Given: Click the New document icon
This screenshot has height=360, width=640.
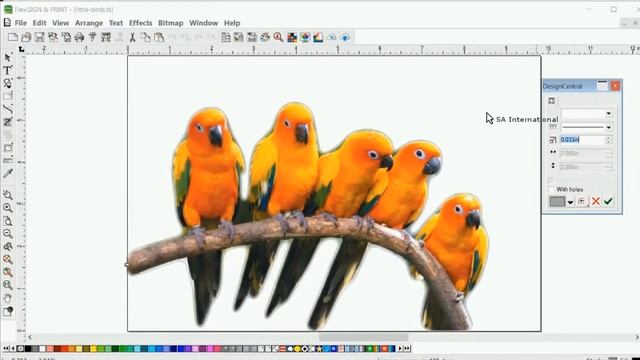Looking at the screenshot, I should click(13, 37).
